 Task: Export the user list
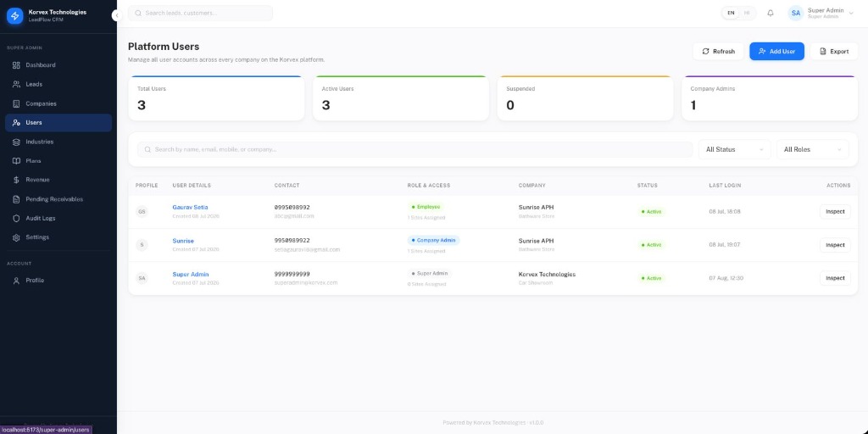pos(834,51)
